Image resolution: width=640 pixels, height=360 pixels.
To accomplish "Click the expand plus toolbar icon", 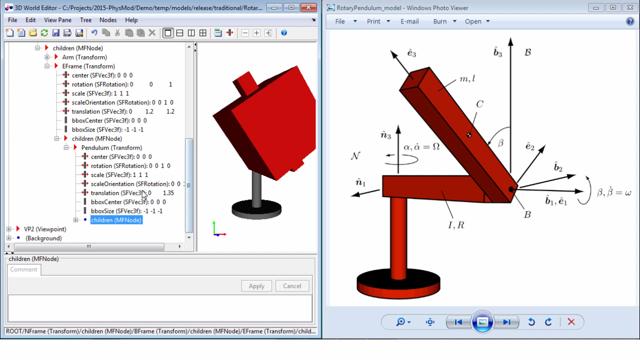I will click(256, 33).
